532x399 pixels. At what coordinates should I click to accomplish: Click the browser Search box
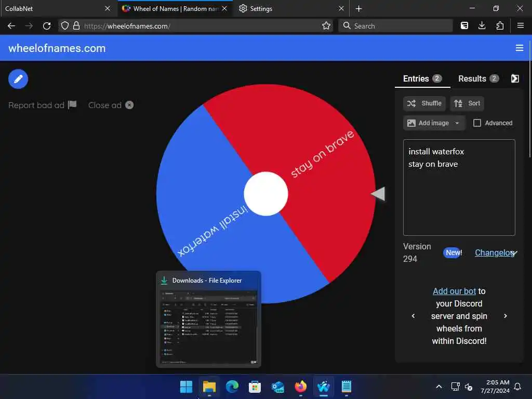[395, 26]
